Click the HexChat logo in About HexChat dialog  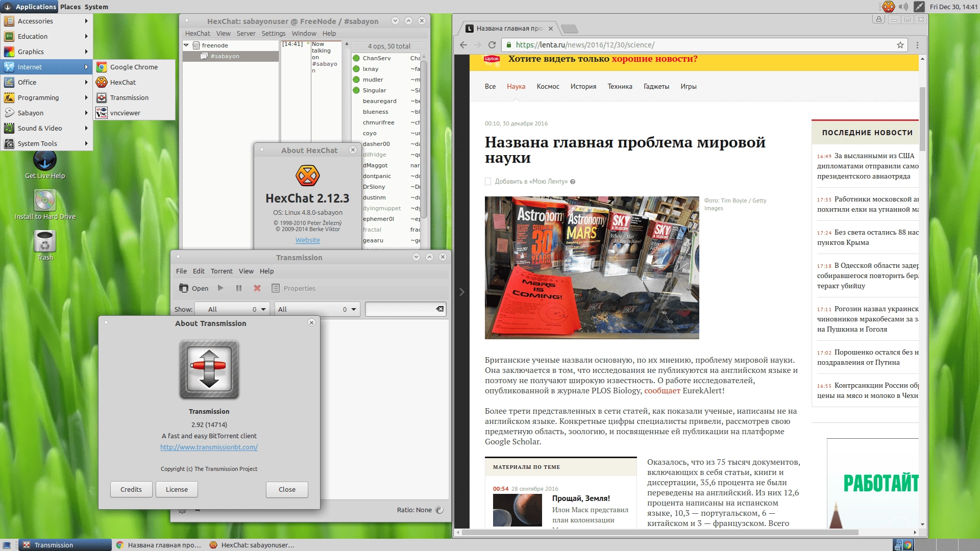click(308, 176)
